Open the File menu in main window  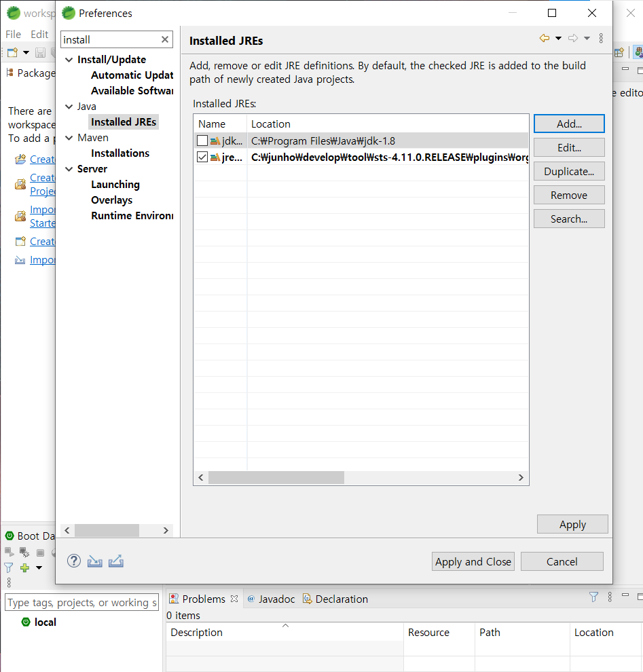click(13, 35)
